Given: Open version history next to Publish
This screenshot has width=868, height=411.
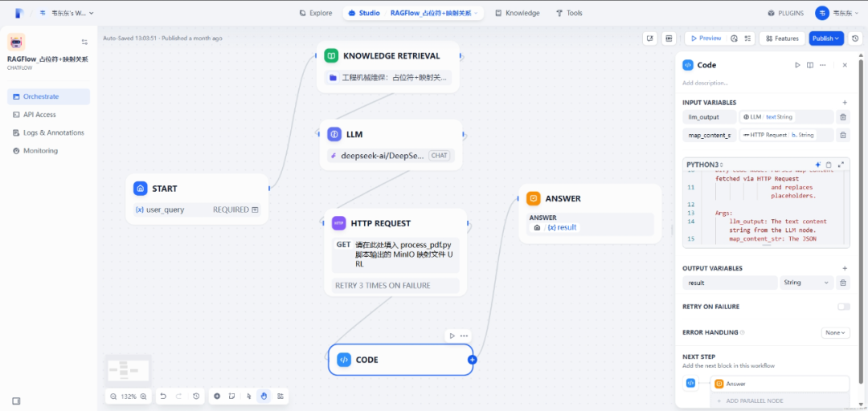Looking at the screenshot, I should pyautogui.click(x=855, y=39).
